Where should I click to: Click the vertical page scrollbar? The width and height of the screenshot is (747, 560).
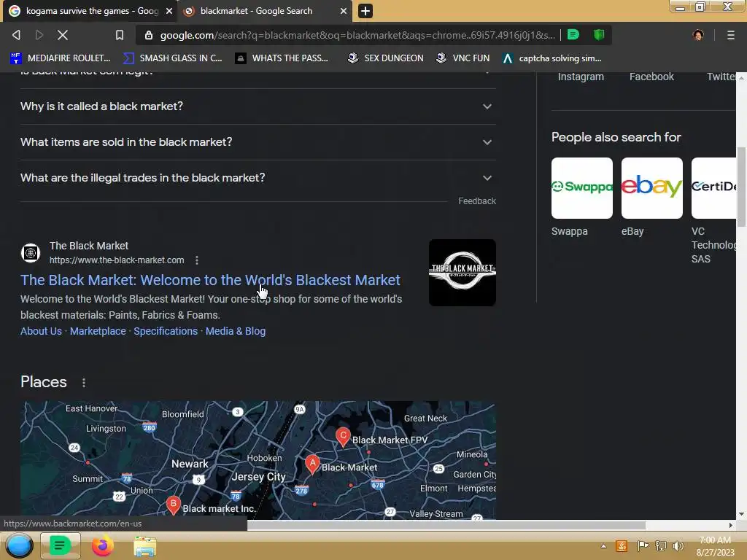tap(741, 187)
